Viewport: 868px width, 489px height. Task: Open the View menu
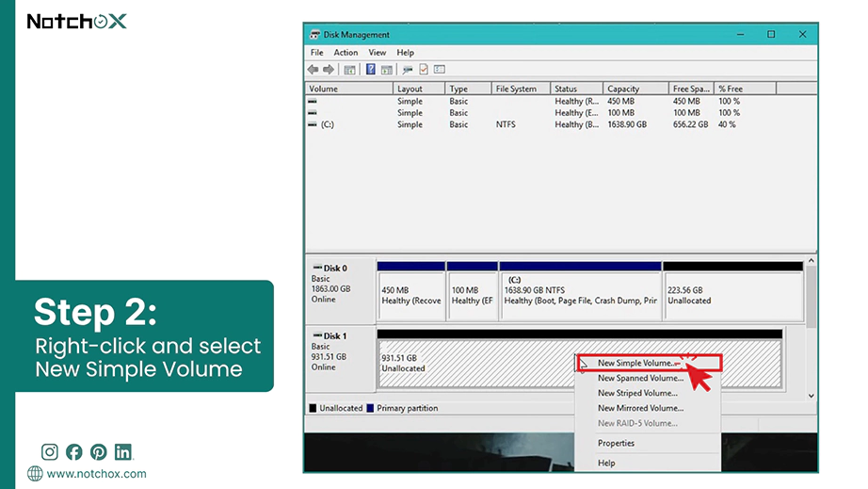click(377, 53)
